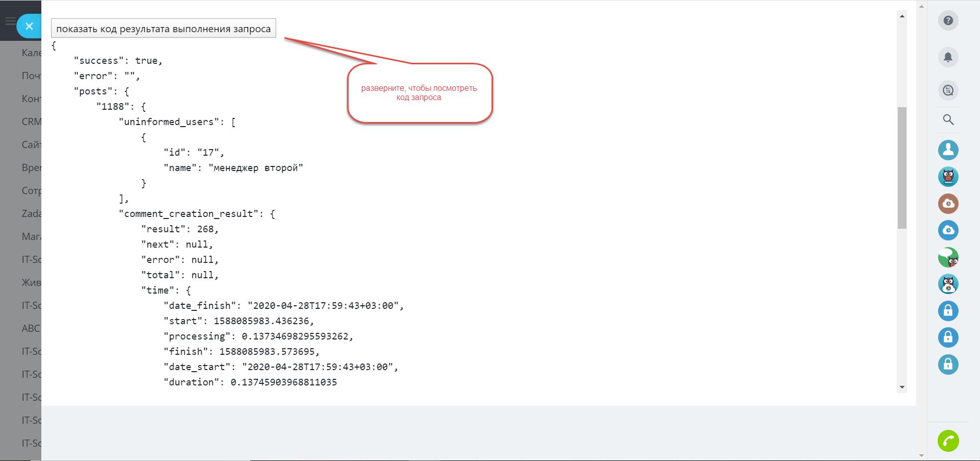Open the owl avatar just above the lock icons
The height and width of the screenshot is (461, 980).
948,284
